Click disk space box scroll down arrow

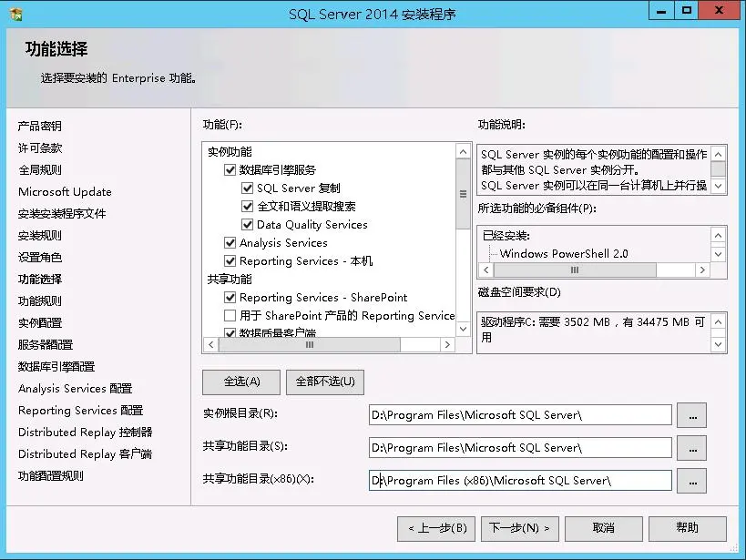point(718,344)
